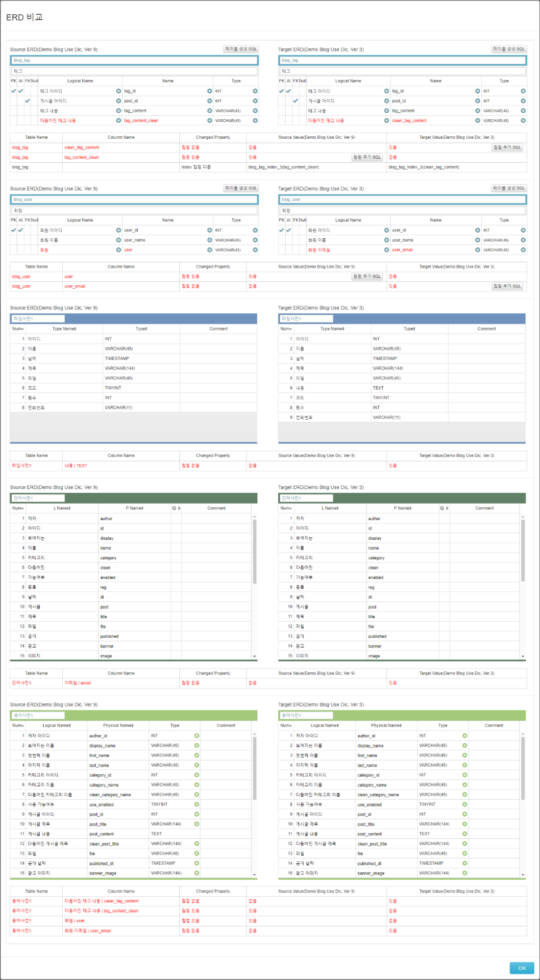Click the source blog_tag table name field
The width and height of the screenshot is (540, 980).
point(134,60)
